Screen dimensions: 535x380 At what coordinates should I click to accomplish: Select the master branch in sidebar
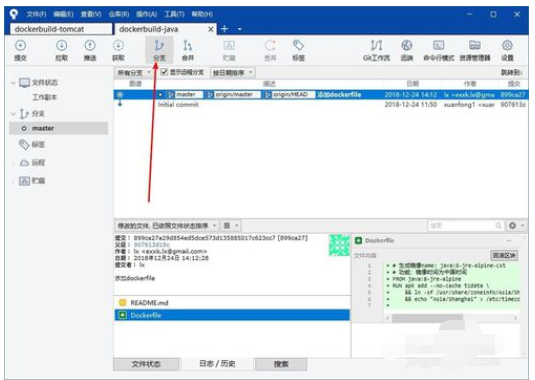point(59,128)
